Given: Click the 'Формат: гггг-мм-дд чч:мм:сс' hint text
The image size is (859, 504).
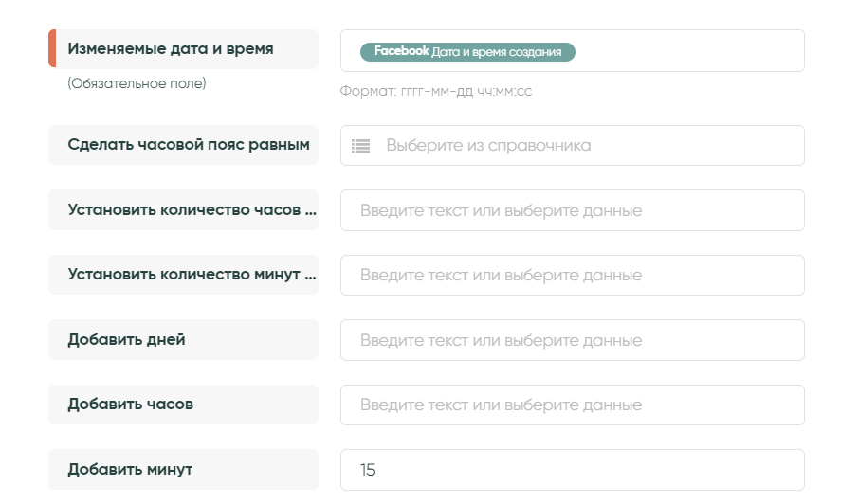Looking at the screenshot, I should [436, 92].
